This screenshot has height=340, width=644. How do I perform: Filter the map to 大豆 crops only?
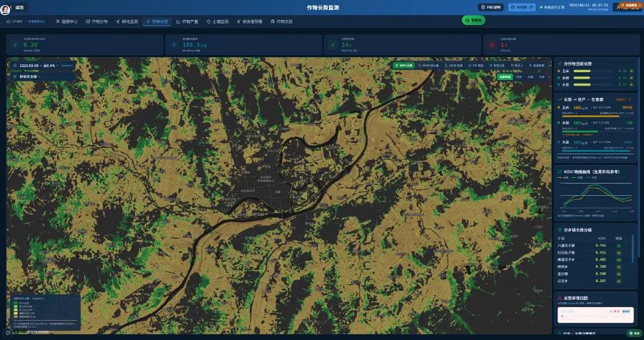click(541, 77)
